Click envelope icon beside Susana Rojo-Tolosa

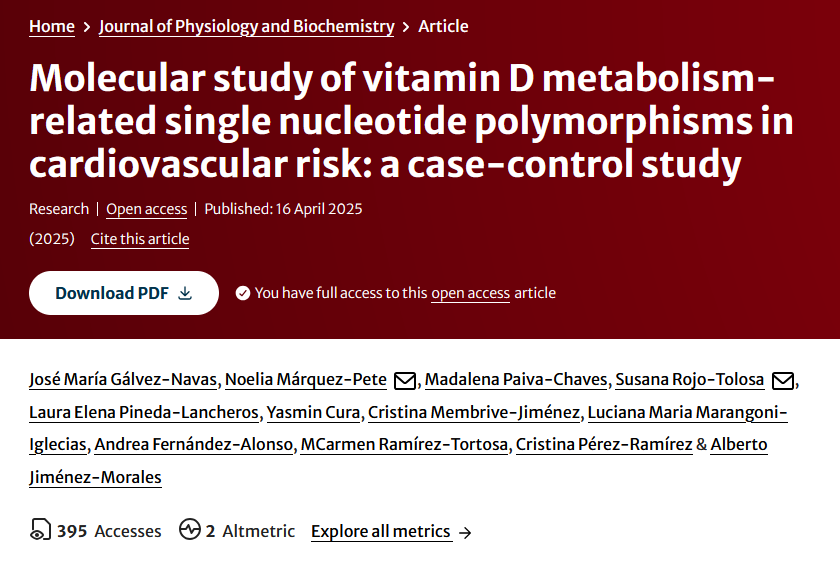(x=783, y=380)
